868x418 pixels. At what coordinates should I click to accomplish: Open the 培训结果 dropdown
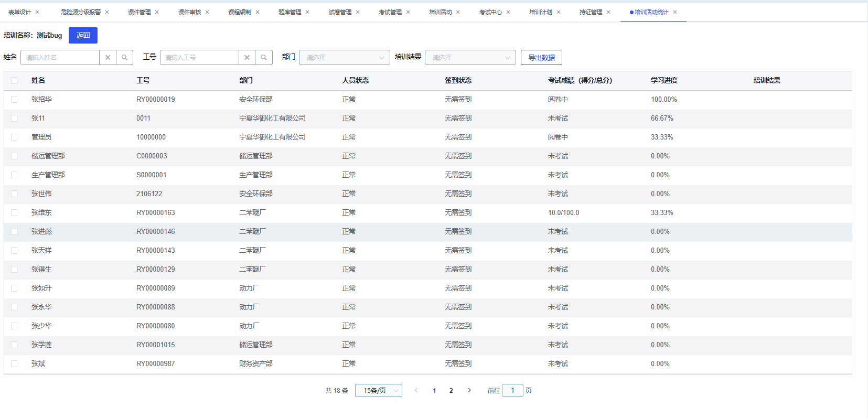tap(470, 58)
